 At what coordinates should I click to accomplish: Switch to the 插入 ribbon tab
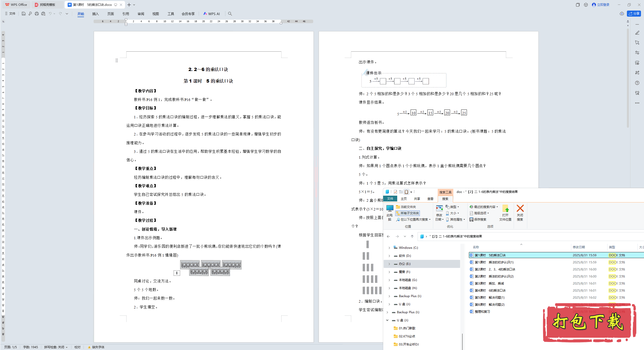coord(95,14)
